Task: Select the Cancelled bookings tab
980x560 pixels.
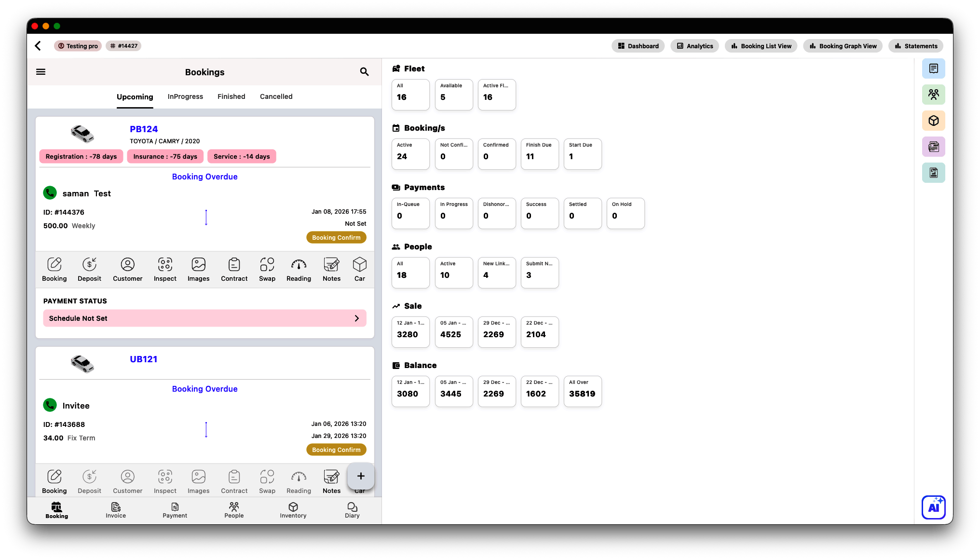Action: [x=276, y=96]
